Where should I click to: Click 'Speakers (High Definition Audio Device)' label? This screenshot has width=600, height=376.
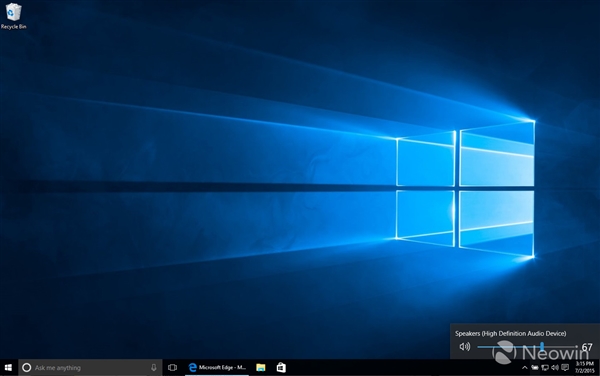[x=510, y=334]
